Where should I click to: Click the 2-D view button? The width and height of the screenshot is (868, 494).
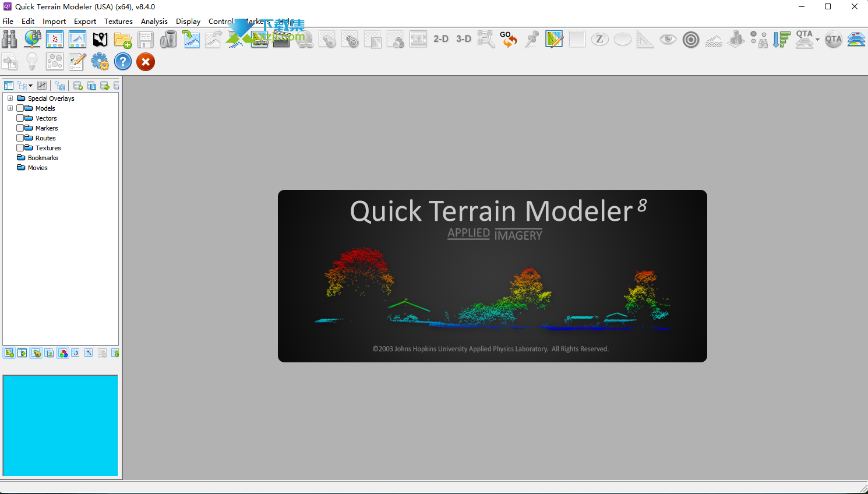coord(441,39)
